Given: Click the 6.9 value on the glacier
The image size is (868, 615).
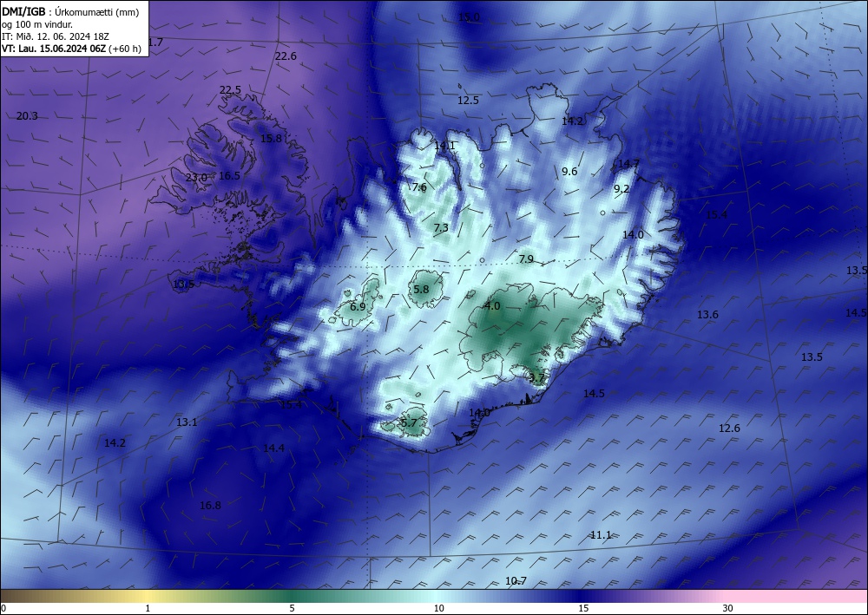Looking at the screenshot, I should click(x=358, y=307).
